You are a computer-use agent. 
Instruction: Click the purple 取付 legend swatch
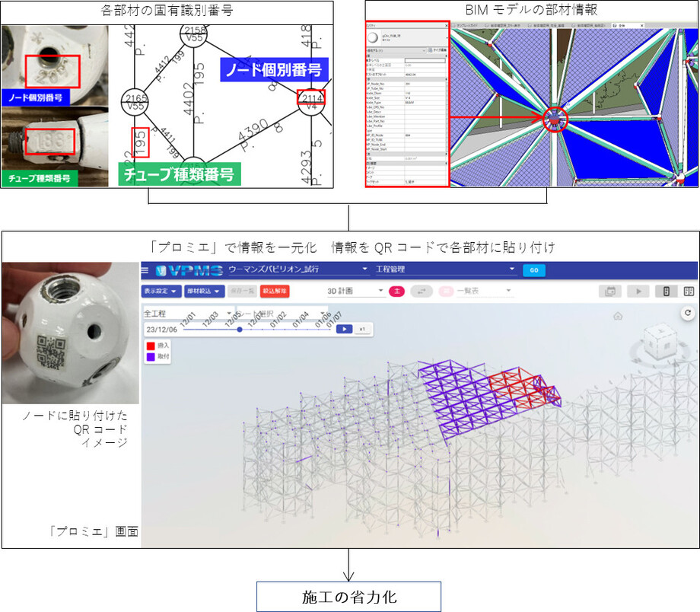pos(151,356)
